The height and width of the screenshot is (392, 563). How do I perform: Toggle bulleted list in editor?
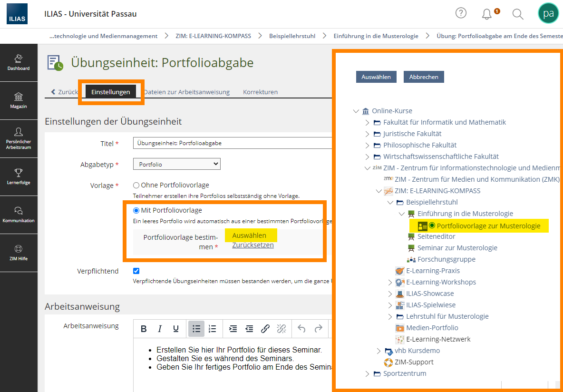(196, 329)
